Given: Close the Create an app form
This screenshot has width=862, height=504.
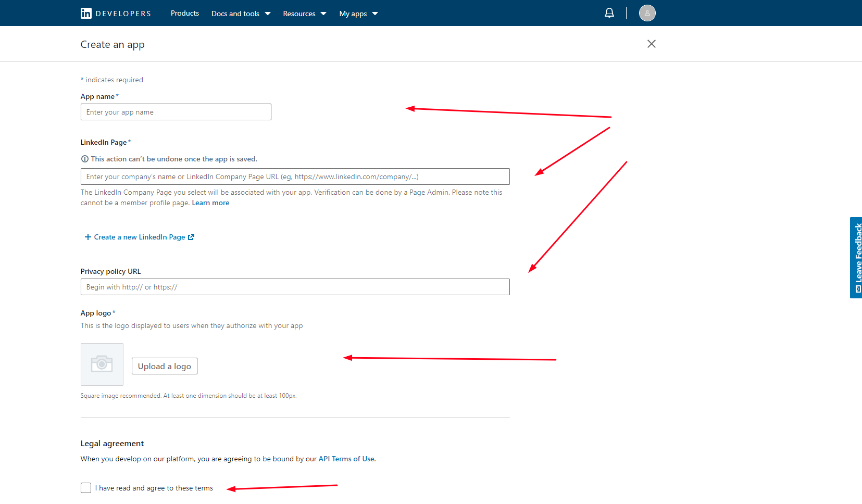Looking at the screenshot, I should pyautogui.click(x=651, y=44).
